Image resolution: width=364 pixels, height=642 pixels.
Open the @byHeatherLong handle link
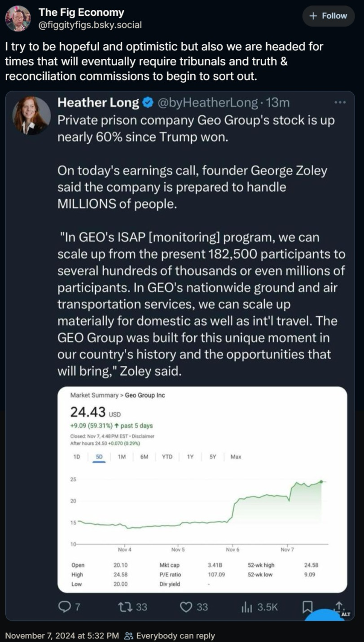[x=206, y=103]
